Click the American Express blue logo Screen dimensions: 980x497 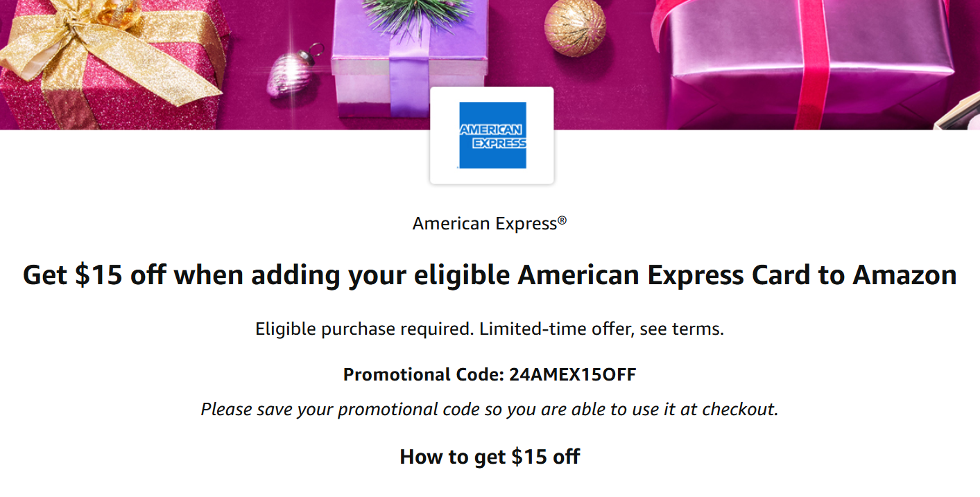pos(492,135)
